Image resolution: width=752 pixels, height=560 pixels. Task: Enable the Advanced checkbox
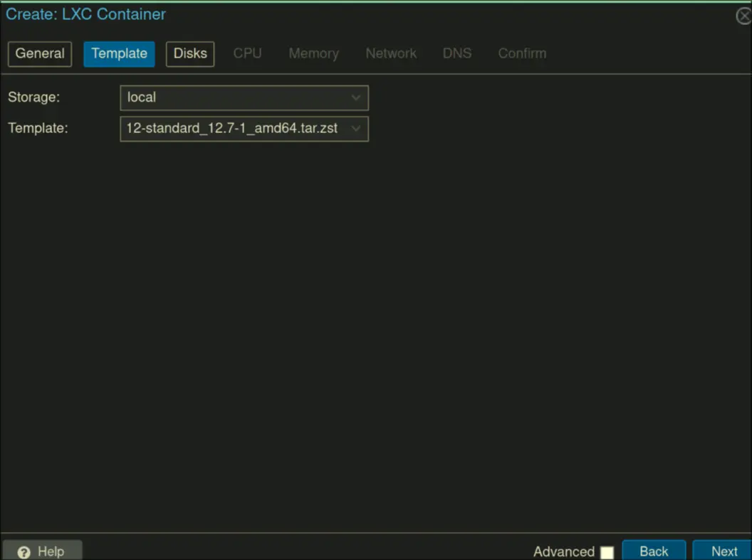[607, 552]
